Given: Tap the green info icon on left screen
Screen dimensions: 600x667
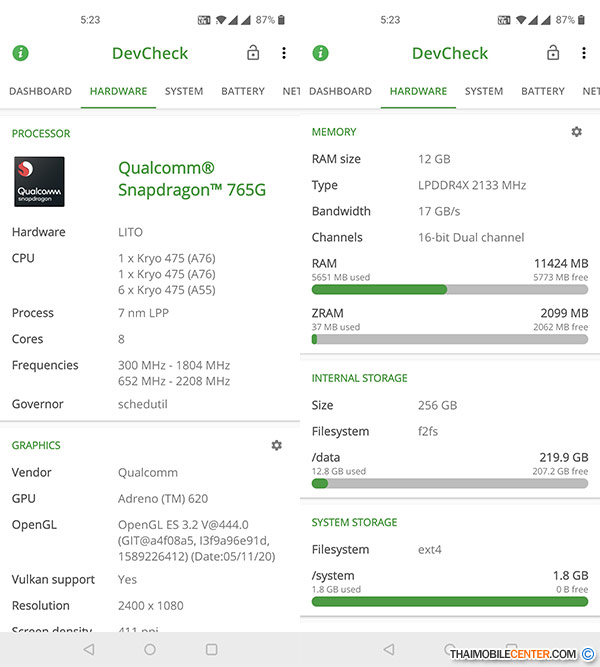Looking at the screenshot, I should [20, 53].
